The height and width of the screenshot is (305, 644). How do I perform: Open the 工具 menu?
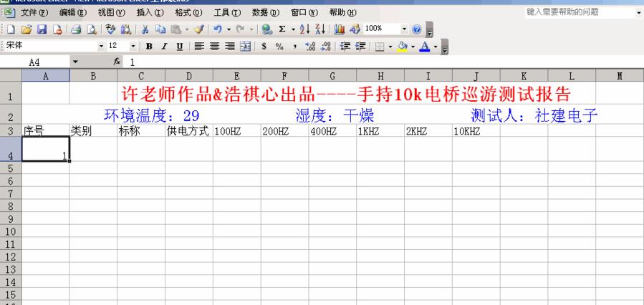click(x=227, y=13)
